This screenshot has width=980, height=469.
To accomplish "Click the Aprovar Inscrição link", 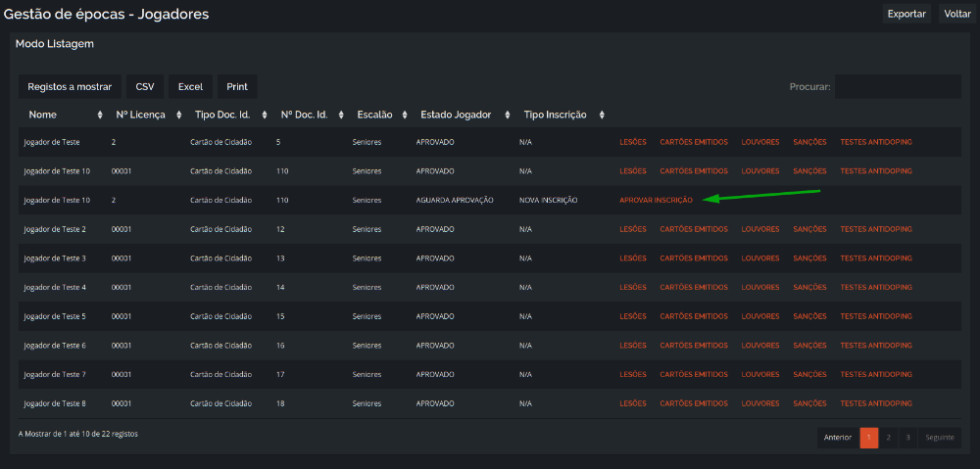I will coord(656,200).
